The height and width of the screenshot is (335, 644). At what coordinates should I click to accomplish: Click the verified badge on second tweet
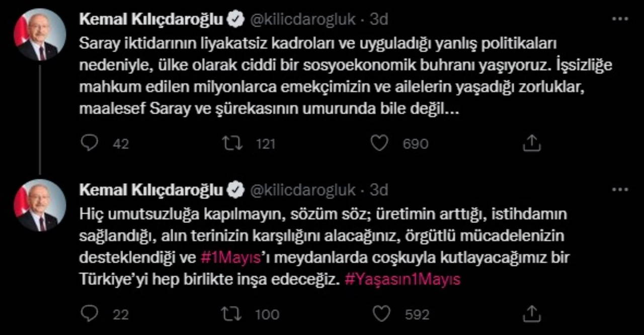click(x=235, y=190)
